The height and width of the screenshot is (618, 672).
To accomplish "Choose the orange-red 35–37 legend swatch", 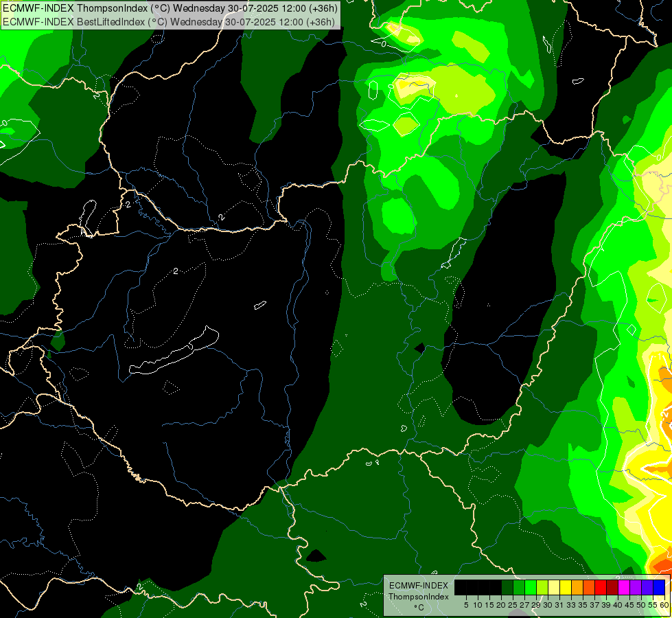I will click(x=589, y=587).
